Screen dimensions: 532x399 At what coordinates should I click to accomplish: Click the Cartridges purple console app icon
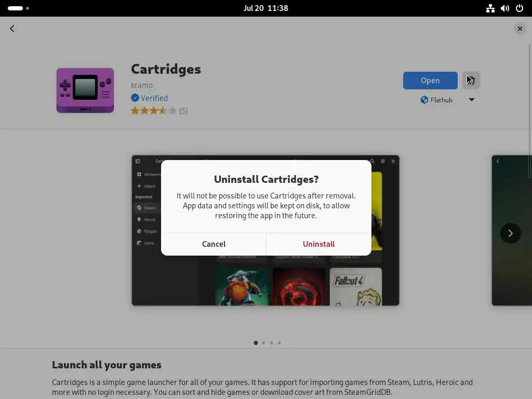click(85, 90)
